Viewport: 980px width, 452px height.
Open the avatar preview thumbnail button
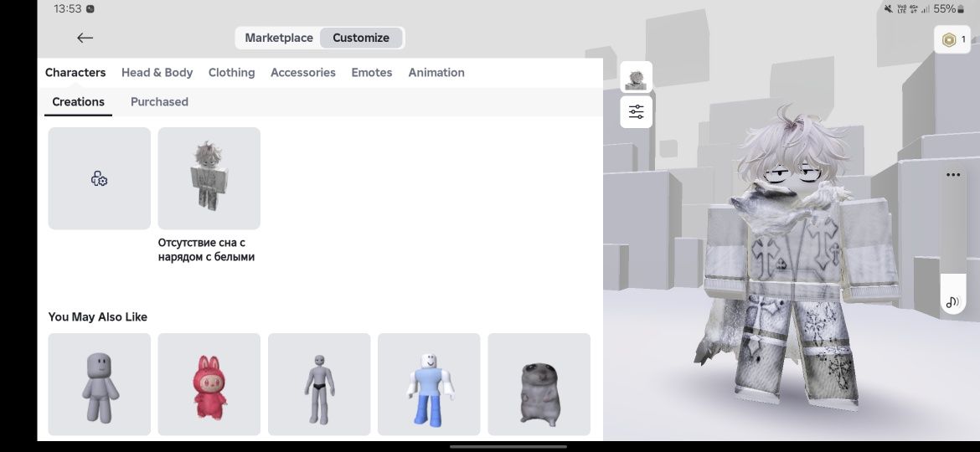tap(637, 77)
